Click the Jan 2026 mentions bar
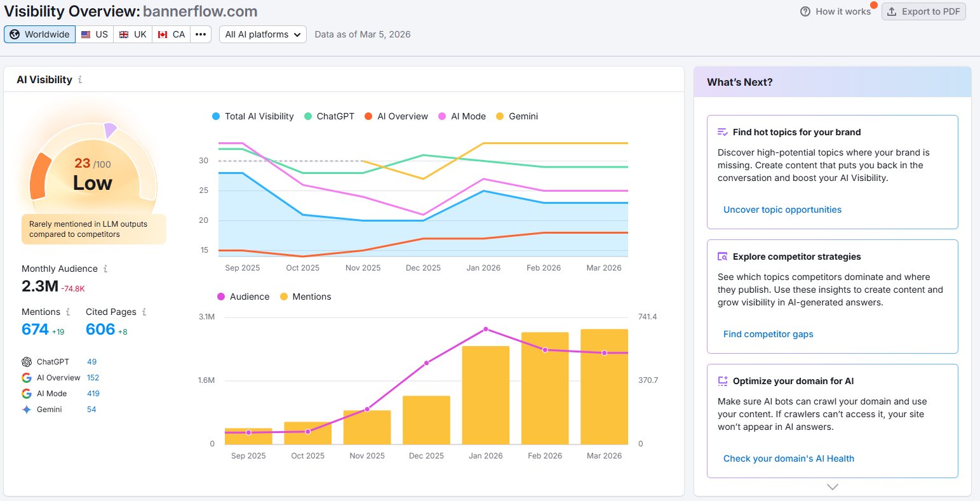980x501 pixels. 486,395
